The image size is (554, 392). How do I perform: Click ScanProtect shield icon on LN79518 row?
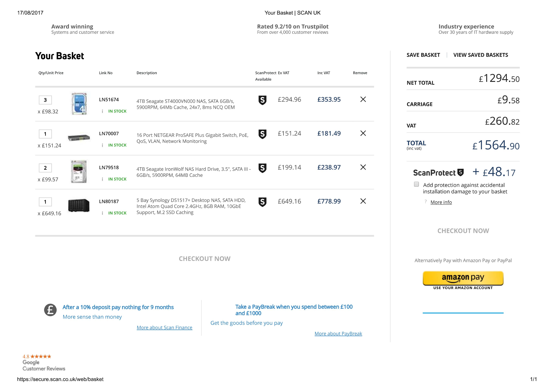(x=262, y=168)
